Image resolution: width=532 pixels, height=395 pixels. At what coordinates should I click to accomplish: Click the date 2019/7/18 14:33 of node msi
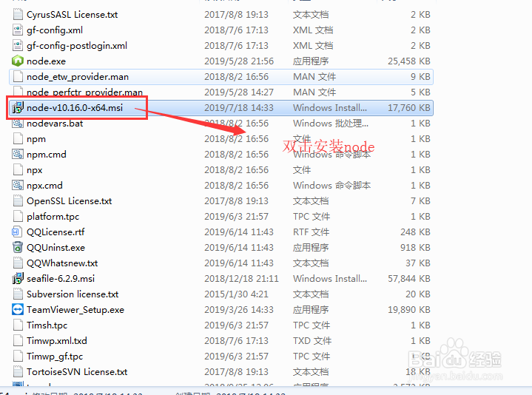[239, 108]
